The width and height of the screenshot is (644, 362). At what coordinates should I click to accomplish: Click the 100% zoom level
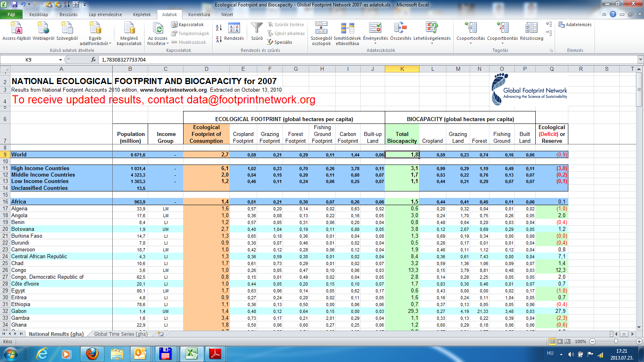(x=580, y=341)
